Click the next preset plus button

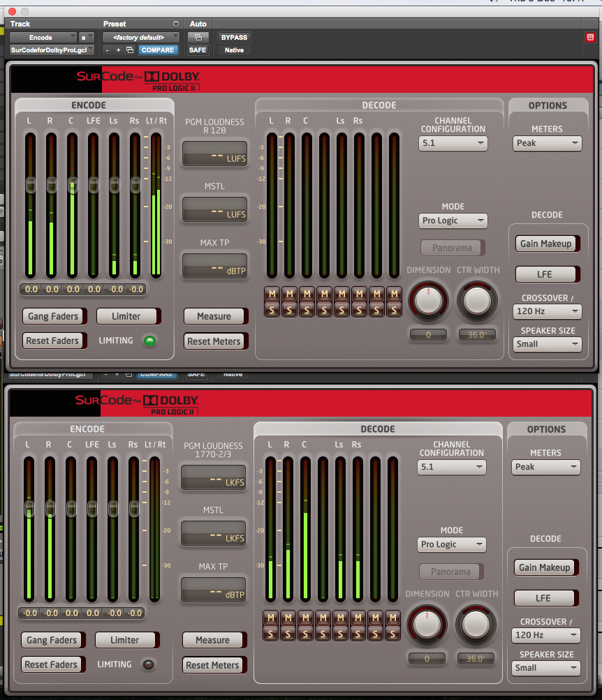119,50
